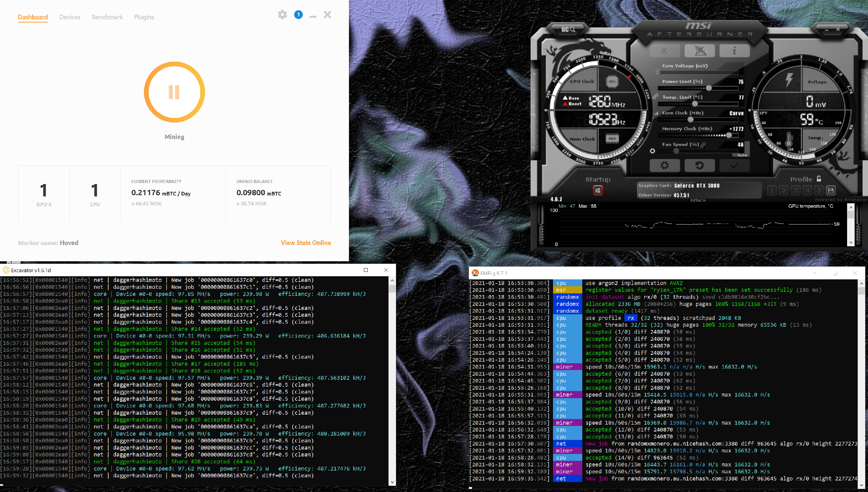The width and height of the screenshot is (868, 492).
Task: Click the XMRig line 'accepted (14/0) diff 963645'
Action: (x=629, y=457)
